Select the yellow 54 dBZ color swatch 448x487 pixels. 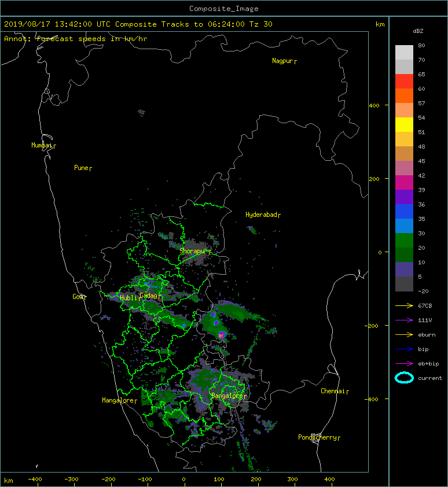coord(404,124)
